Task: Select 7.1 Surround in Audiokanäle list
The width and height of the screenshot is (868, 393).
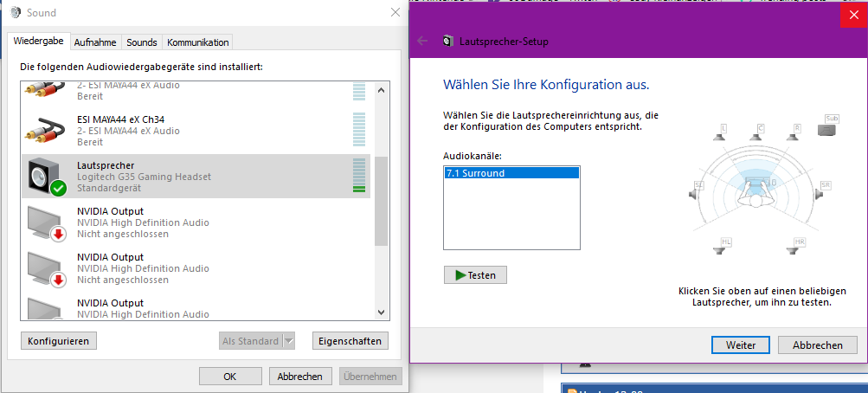Action: tap(511, 173)
